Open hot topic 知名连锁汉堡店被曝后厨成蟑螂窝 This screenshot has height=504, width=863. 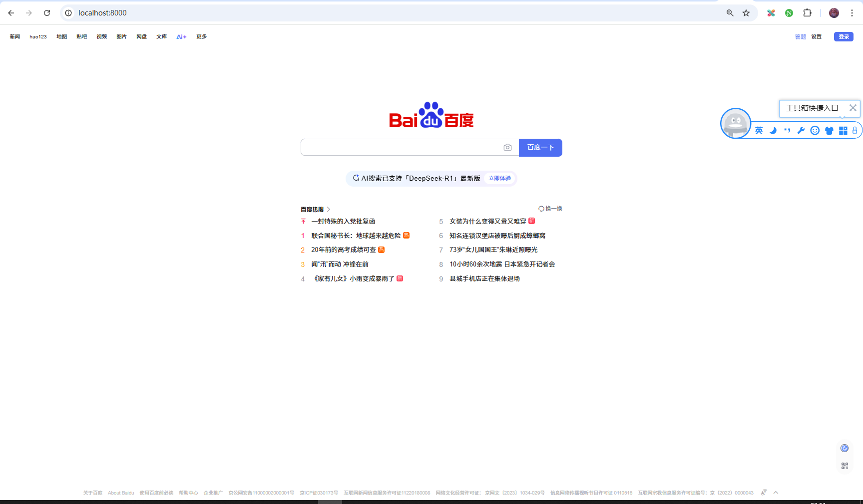tap(497, 236)
